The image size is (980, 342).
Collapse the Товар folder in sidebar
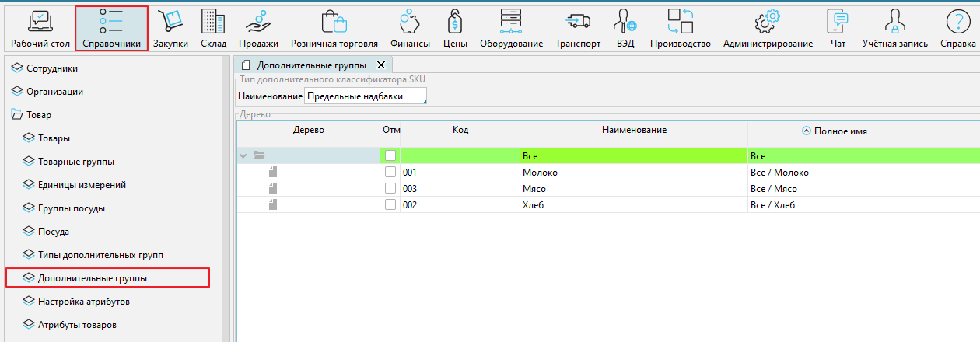pos(17,115)
